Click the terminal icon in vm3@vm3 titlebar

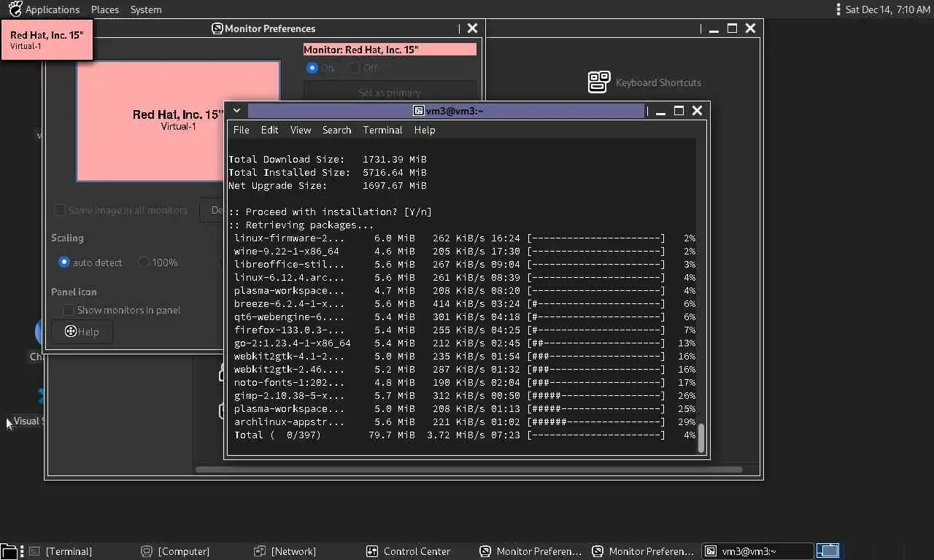point(418,111)
